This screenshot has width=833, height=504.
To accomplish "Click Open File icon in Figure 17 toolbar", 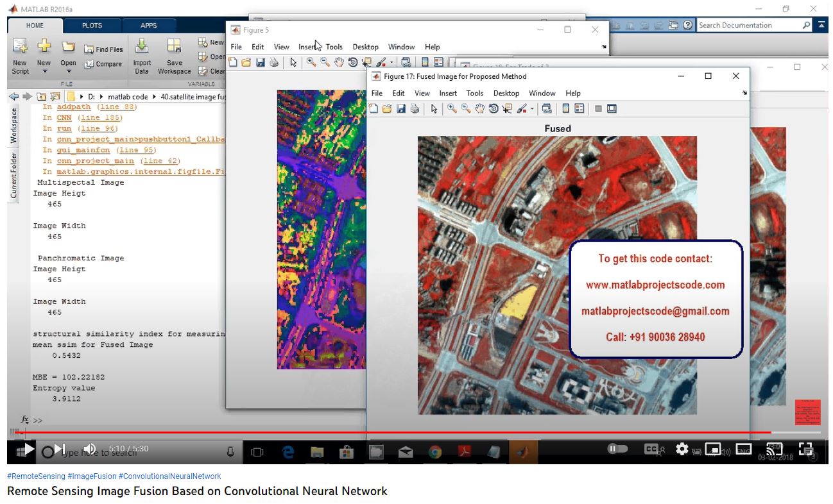I will point(387,109).
